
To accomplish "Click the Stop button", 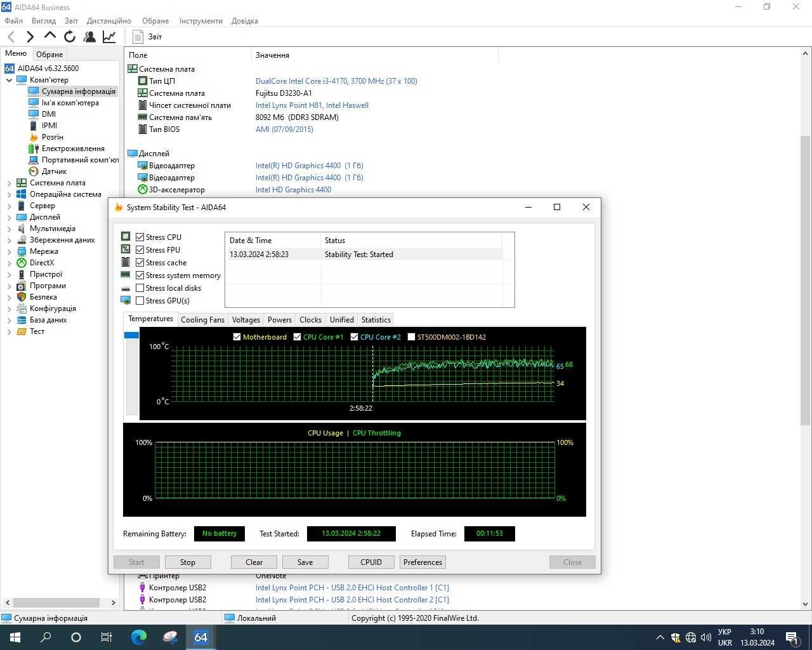I will 188,562.
